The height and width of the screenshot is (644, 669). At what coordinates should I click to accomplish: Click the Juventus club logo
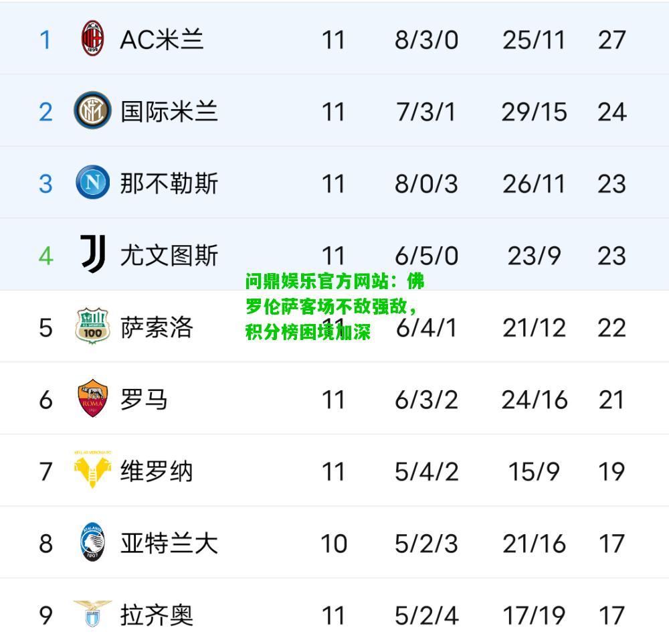pyautogui.click(x=92, y=254)
